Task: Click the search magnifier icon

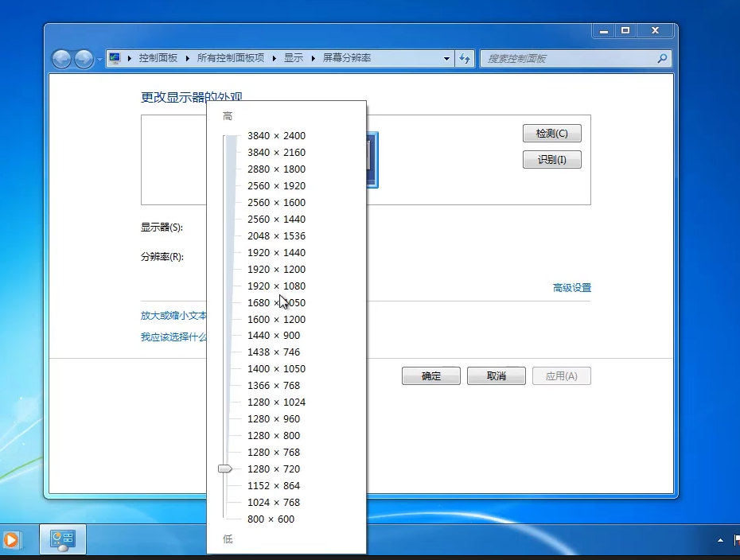Action: tap(662, 58)
